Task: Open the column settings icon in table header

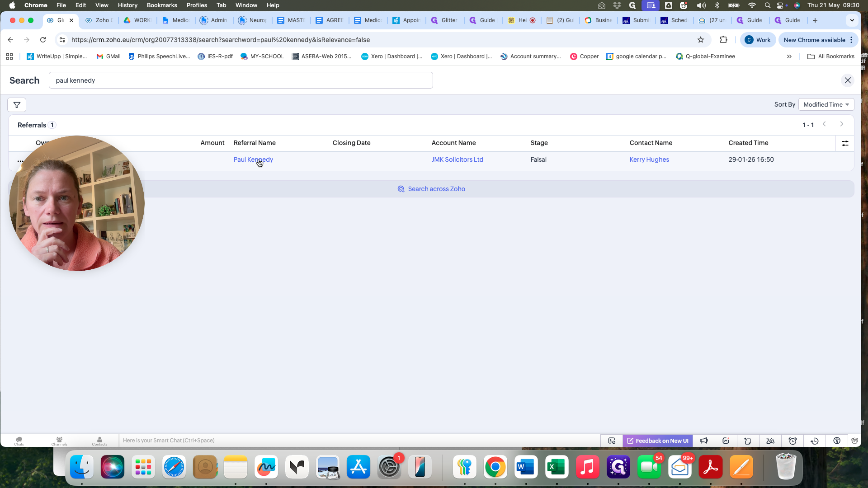Action: tap(844, 143)
